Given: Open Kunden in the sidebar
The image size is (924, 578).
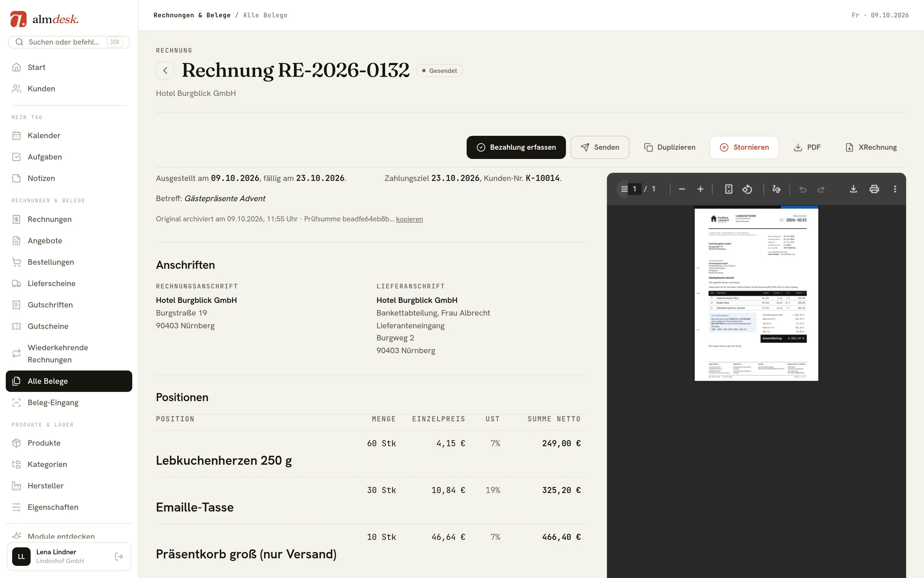Looking at the screenshot, I should (69, 89).
